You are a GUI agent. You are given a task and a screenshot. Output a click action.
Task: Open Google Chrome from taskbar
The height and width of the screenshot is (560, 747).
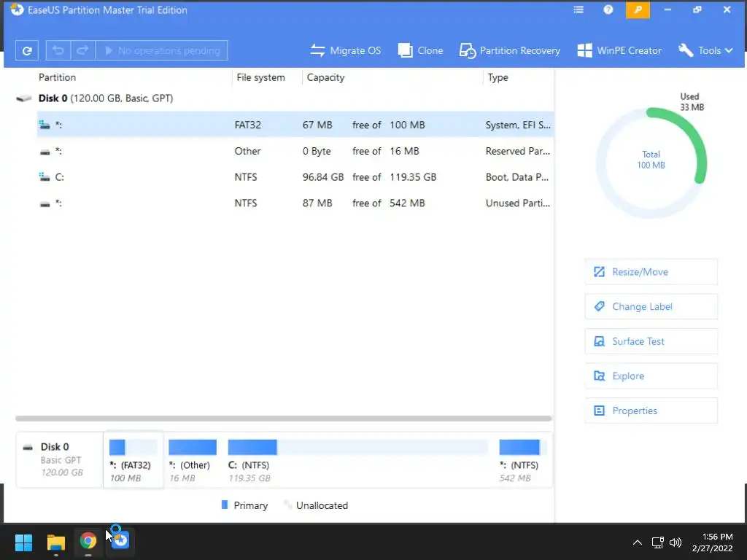(x=88, y=542)
